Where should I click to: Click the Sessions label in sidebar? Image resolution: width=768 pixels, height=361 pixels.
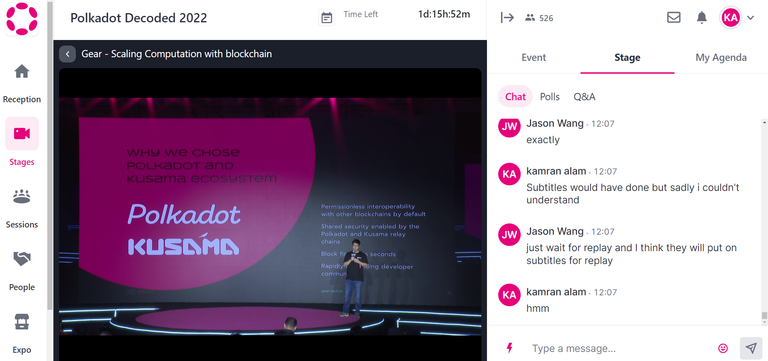click(x=22, y=225)
